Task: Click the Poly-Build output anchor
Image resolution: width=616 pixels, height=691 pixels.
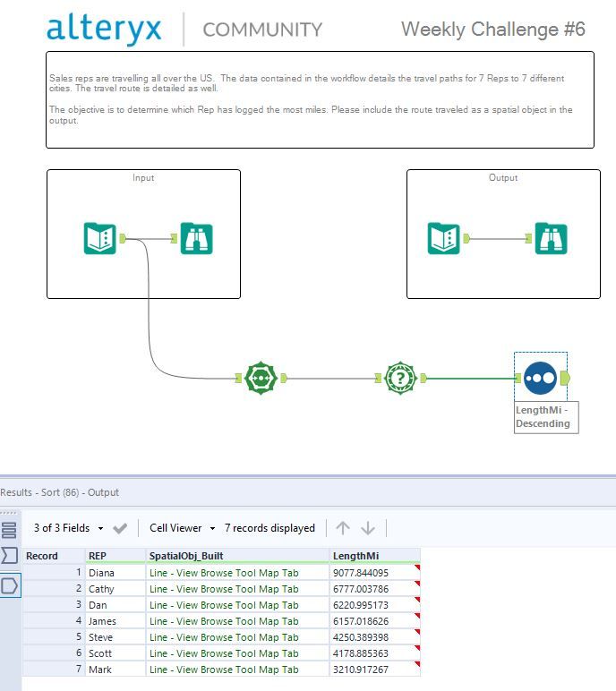Action: coord(284,378)
